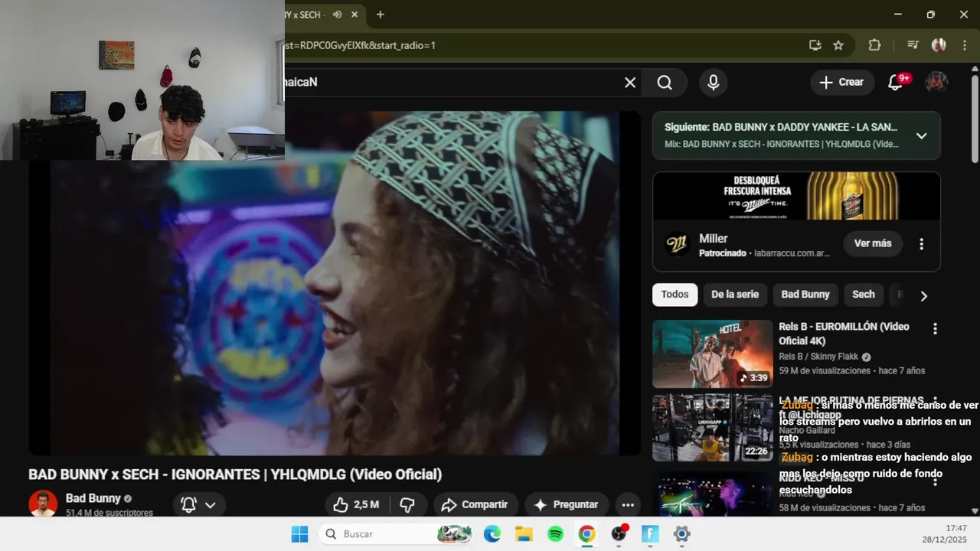This screenshot has height=551, width=980.
Task: Open options menu for the Miller ad
Action: coord(922,244)
